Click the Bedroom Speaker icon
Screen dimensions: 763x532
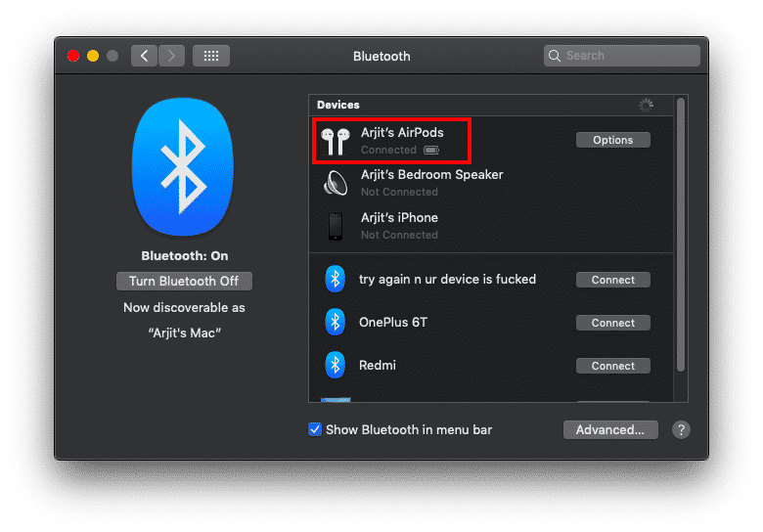336,183
